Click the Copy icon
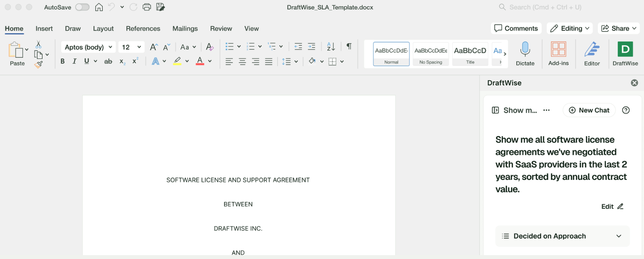Screen dimensions: 644x259 (x=38, y=55)
